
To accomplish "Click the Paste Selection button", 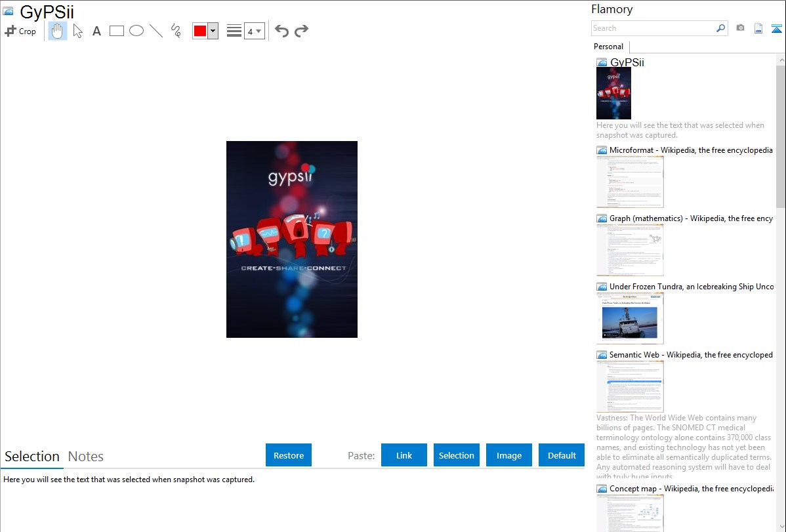I will (x=457, y=455).
